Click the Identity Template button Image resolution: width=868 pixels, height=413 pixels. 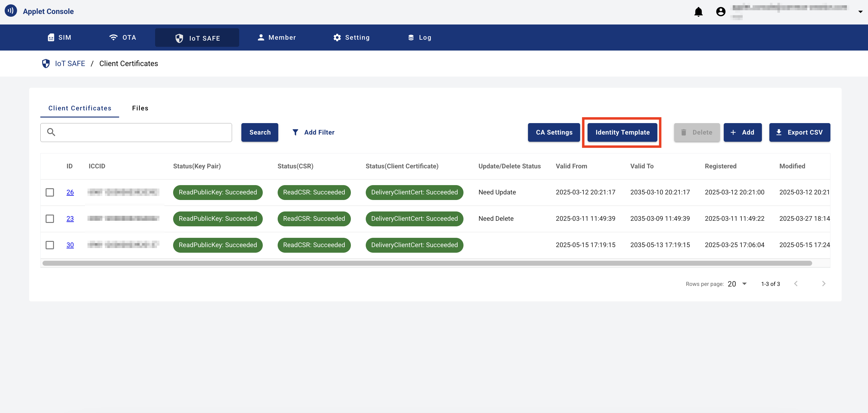coord(622,132)
